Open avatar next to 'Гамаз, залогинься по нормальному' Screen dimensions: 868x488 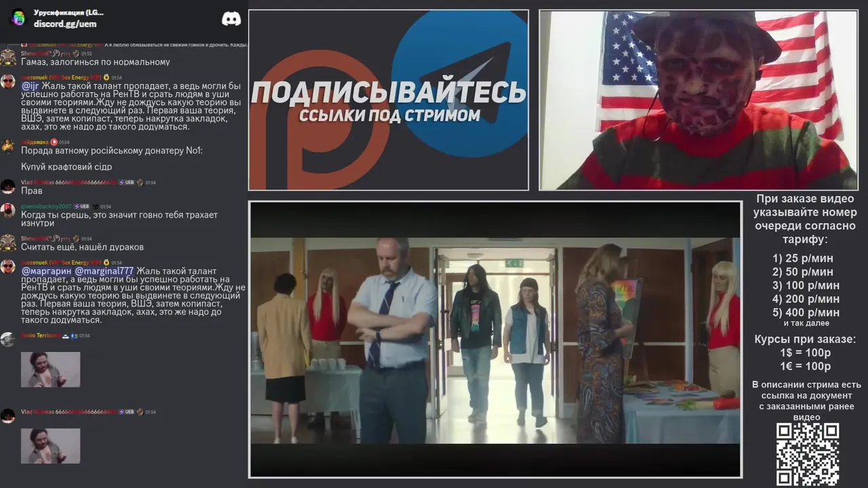click(8, 58)
